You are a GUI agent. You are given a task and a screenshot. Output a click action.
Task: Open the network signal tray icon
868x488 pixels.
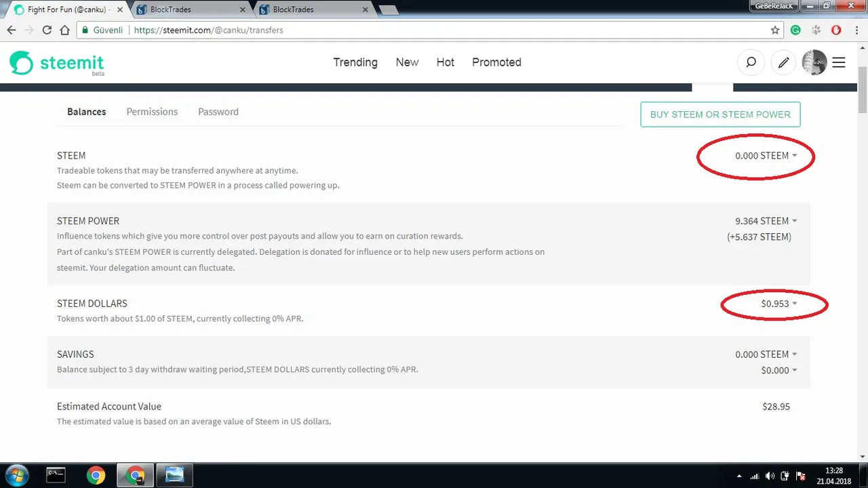tap(755, 476)
